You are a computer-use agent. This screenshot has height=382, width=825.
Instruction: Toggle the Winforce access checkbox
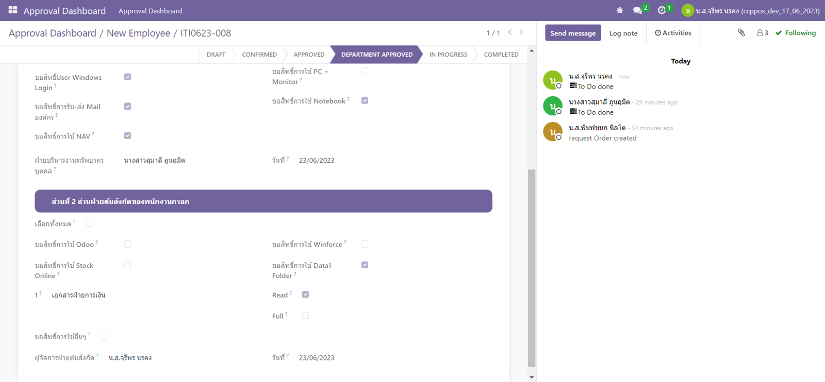click(365, 244)
